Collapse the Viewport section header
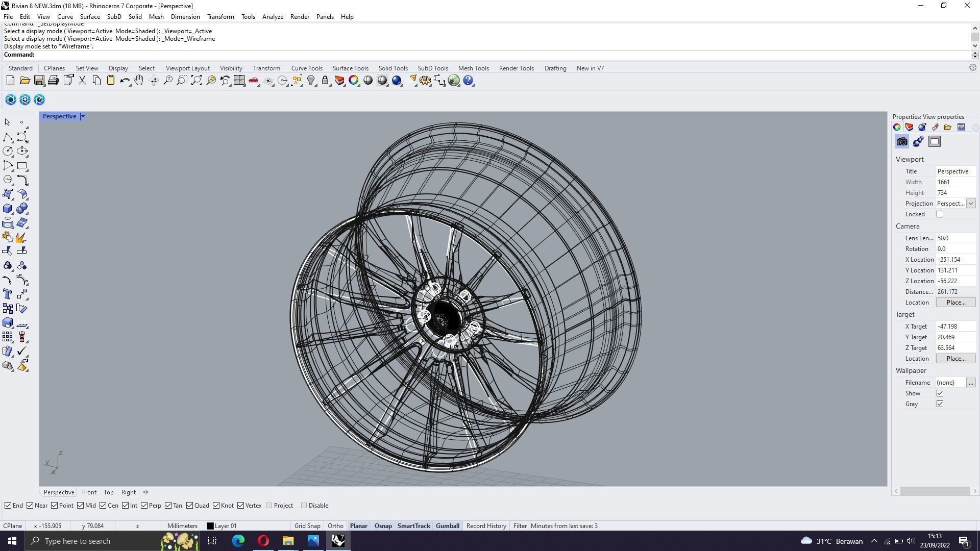The image size is (980, 551). pos(910,159)
